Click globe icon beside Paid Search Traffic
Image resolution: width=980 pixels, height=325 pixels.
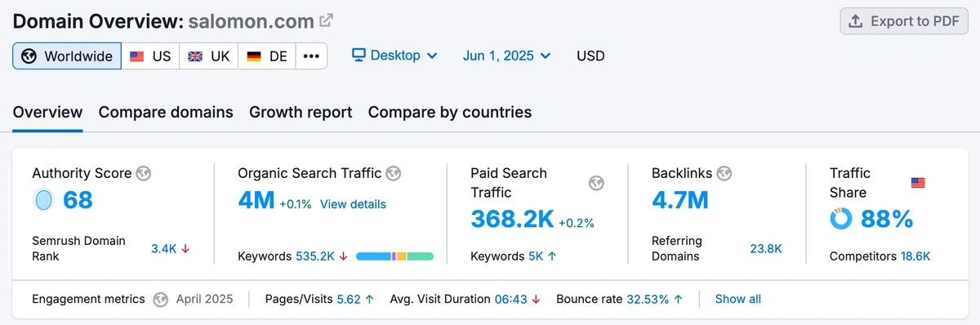pyautogui.click(x=597, y=183)
